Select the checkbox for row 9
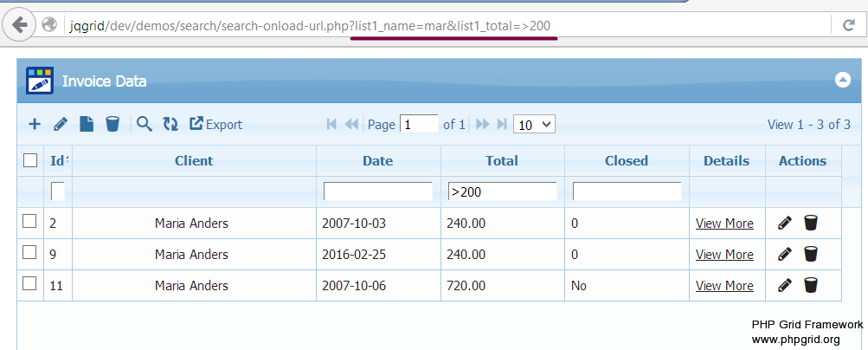 29,253
